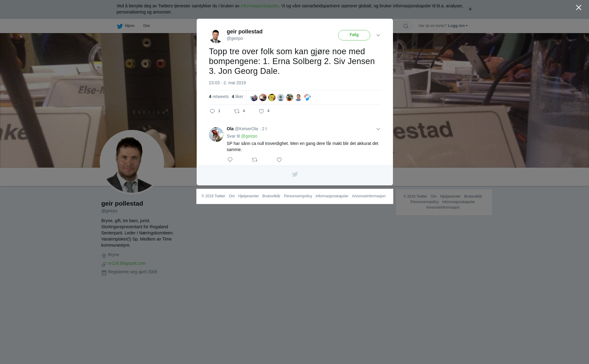The height and width of the screenshot is (364, 589).
Task: Retweet the bompengene tweet
Action: click(x=237, y=111)
